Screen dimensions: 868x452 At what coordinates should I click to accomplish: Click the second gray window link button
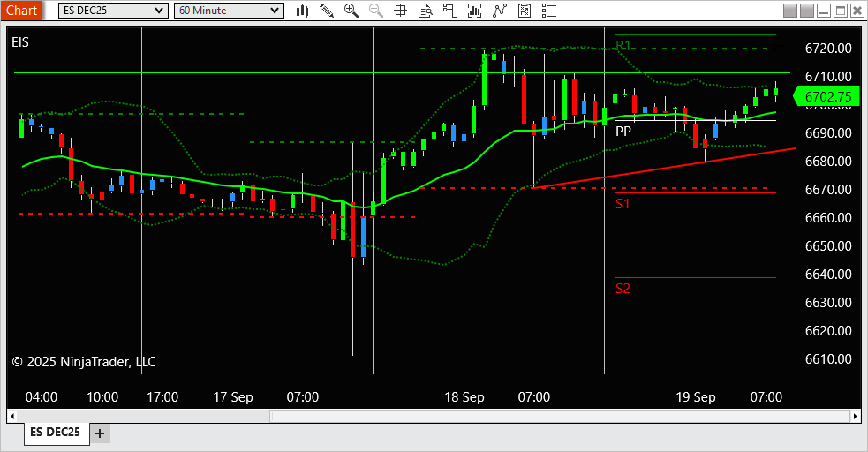click(807, 11)
